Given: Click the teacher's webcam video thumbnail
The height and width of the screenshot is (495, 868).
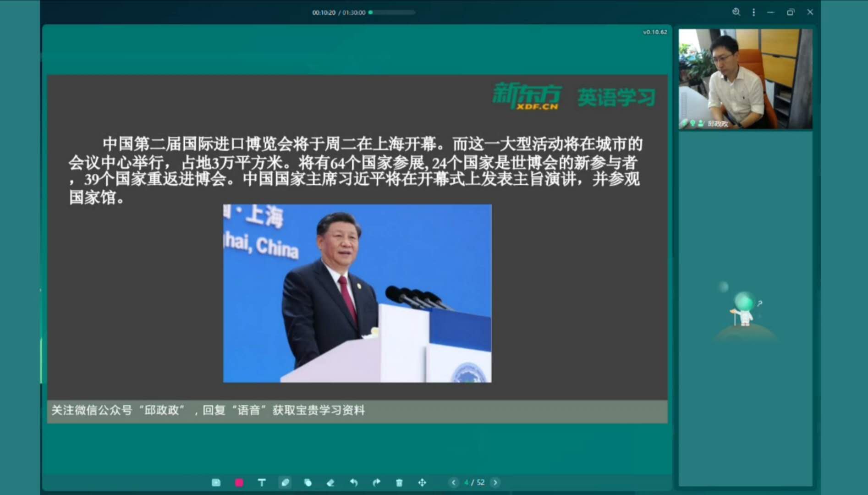Looking at the screenshot, I should (x=745, y=78).
